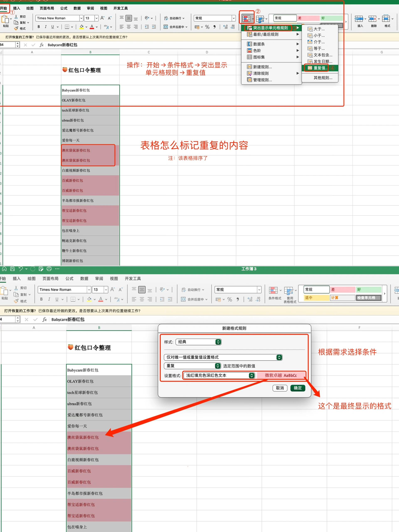The image size is (399, 532).
Task: Click the 确定 button in the rule dialog
Action: pyautogui.click(x=298, y=388)
